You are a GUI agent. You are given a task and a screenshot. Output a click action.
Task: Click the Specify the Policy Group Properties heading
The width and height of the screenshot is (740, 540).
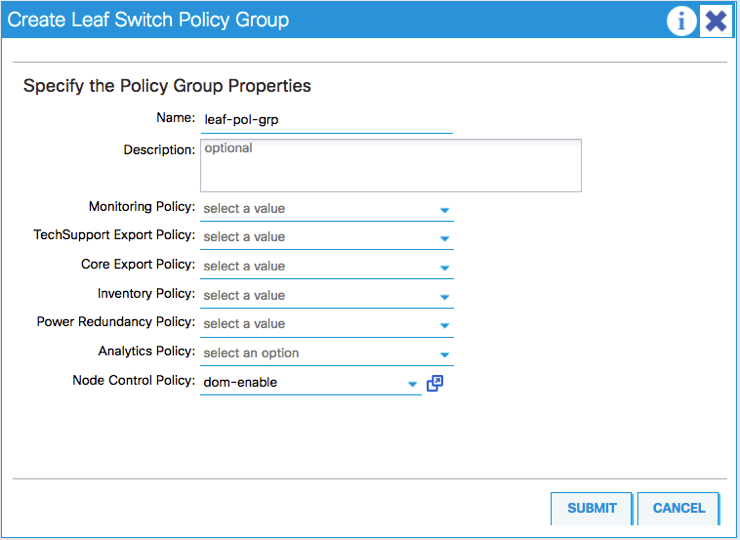click(x=167, y=86)
